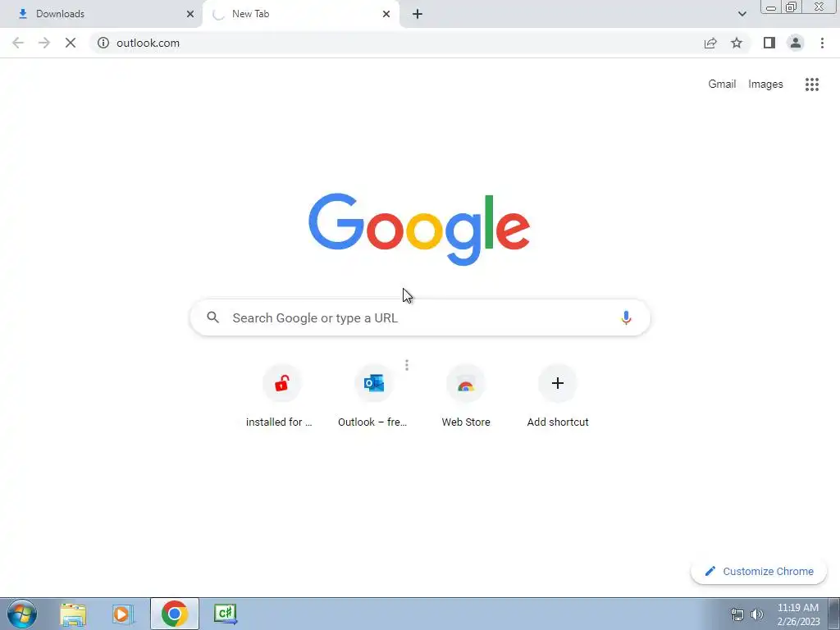
Task: Open Google apps grid
Action: tap(811, 84)
